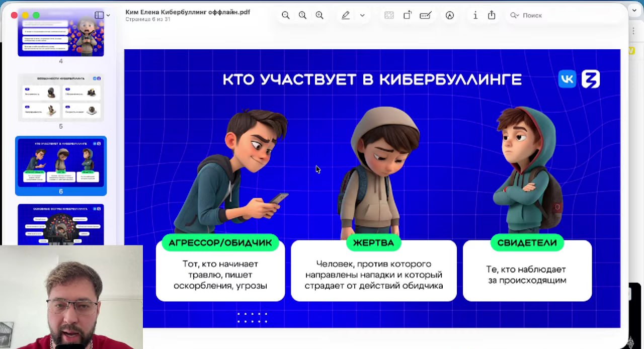
Task: Click the redaction marker icon
Action: pos(426,15)
